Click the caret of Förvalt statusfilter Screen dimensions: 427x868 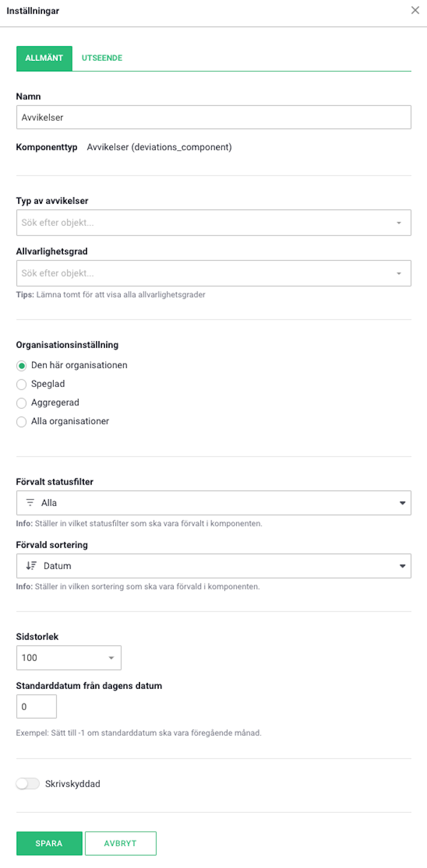402,503
